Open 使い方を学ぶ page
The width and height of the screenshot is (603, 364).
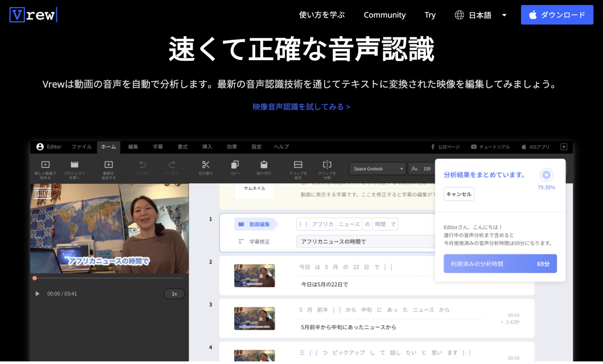tap(322, 15)
